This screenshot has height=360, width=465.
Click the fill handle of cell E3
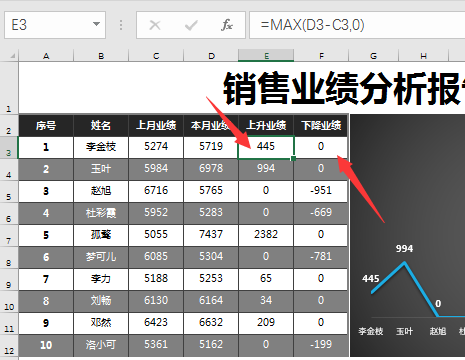(293, 159)
